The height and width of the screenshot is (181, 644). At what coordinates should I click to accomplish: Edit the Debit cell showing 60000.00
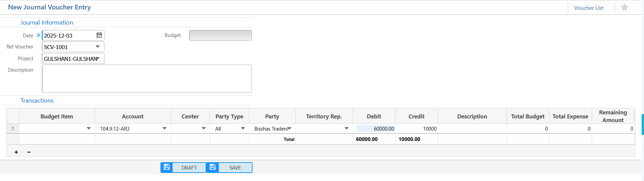tap(376, 129)
